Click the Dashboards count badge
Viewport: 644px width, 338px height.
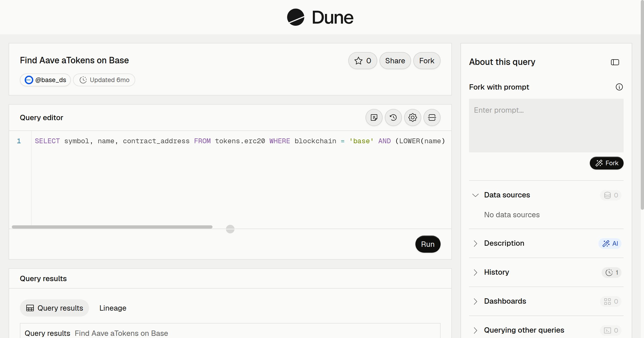(x=611, y=301)
